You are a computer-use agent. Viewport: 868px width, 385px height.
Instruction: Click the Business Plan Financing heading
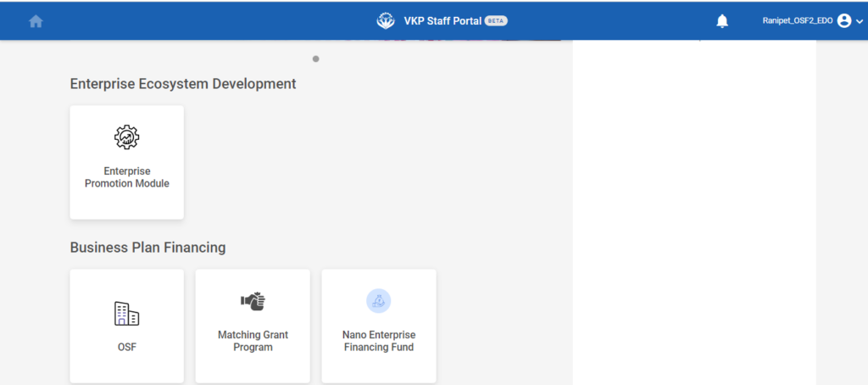click(147, 248)
